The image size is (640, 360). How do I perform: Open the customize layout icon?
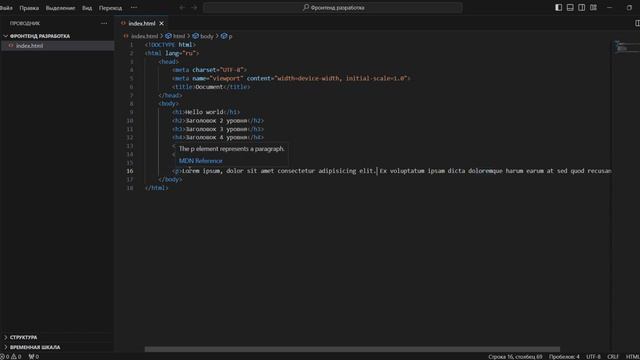coord(593,7)
